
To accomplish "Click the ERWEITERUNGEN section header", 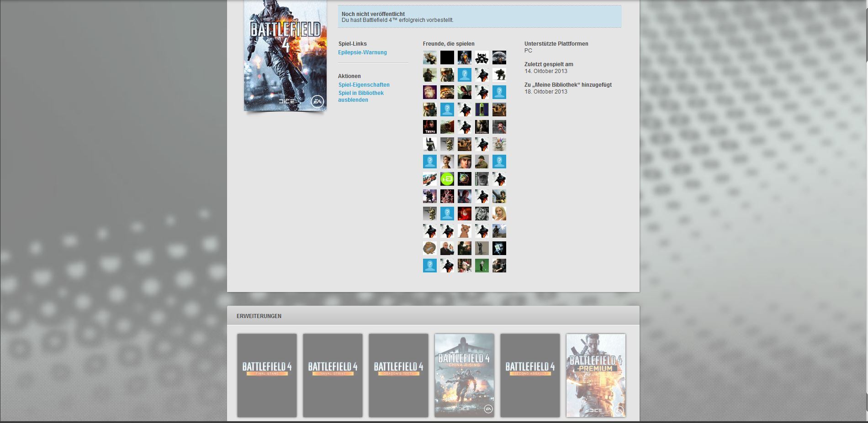I will pyautogui.click(x=259, y=316).
